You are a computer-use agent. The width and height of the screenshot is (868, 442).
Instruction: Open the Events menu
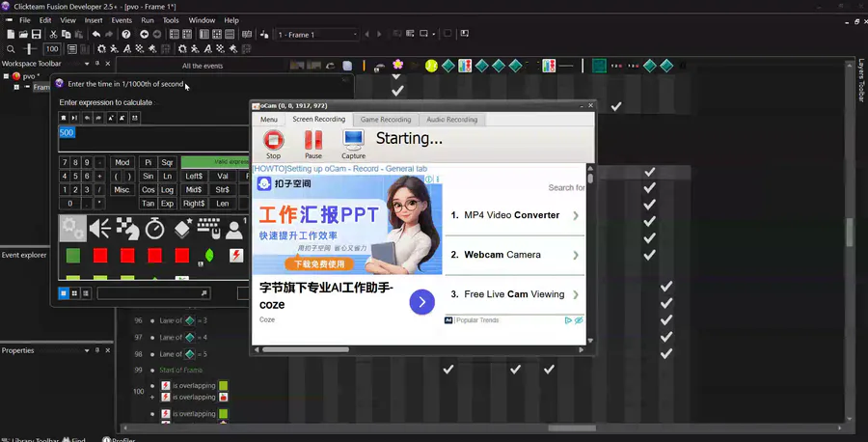(x=122, y=20)
